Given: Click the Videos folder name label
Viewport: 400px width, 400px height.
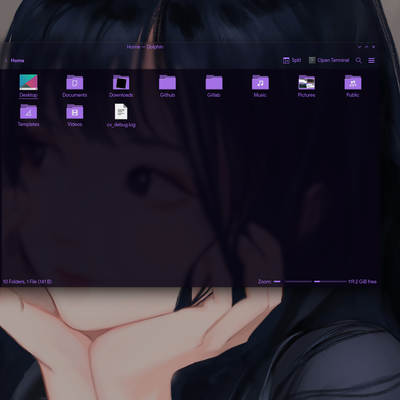Looking at the screenshot, I should point(75,124).
